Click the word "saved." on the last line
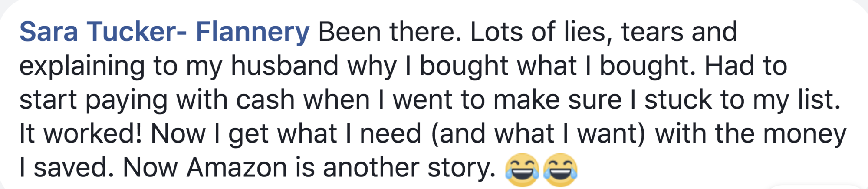The image size is (868, 189). click(x=74, y=168)
